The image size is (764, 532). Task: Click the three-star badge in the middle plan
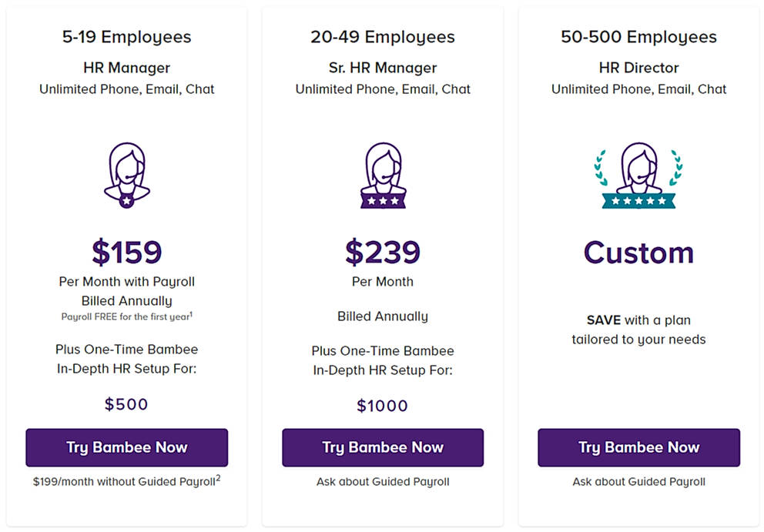pyautogui.click(x=383, y=201)
